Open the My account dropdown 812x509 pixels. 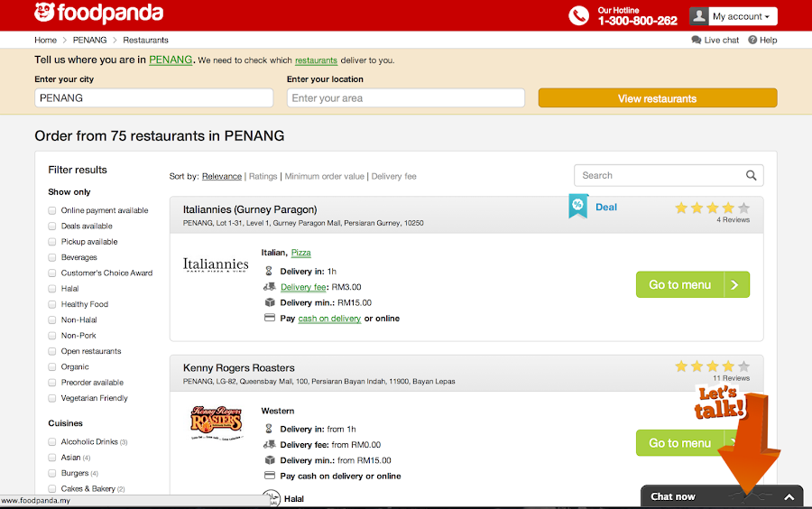coord(743,16)
